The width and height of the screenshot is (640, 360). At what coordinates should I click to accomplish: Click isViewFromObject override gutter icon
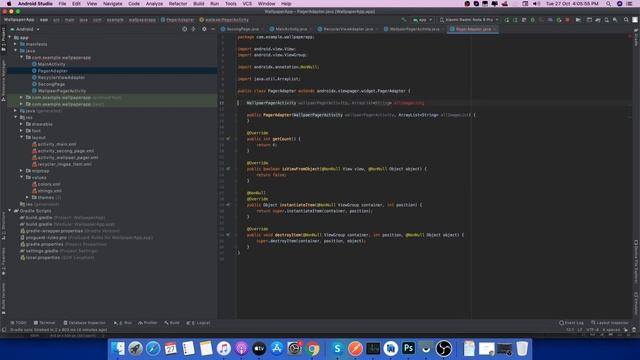point(228,169)
